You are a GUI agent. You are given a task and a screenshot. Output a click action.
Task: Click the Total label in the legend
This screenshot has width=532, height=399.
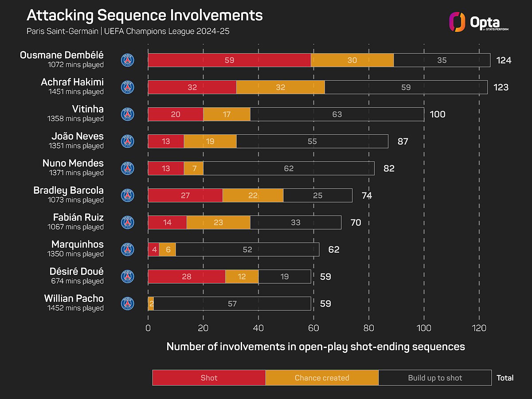pos(505,378)
